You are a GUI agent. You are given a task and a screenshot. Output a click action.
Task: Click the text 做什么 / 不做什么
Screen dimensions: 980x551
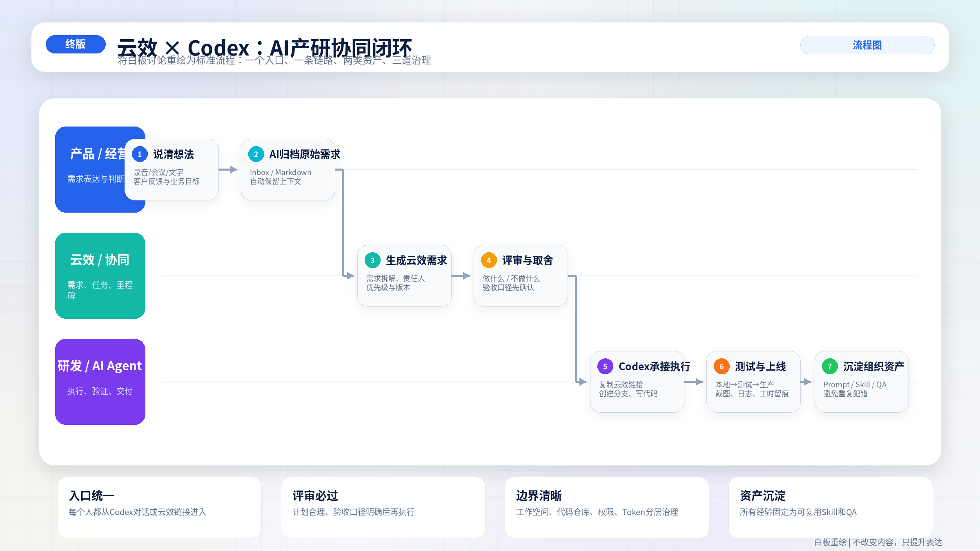pyautogui.click(x=511, y=278)
